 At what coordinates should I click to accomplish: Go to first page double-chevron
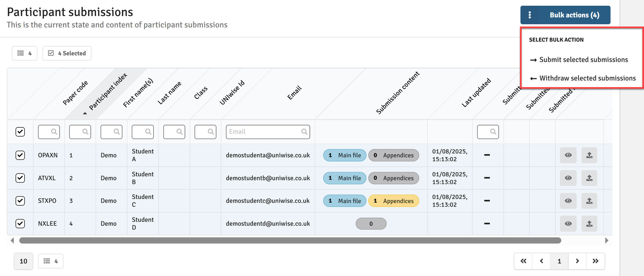click(x=523, y=261)
